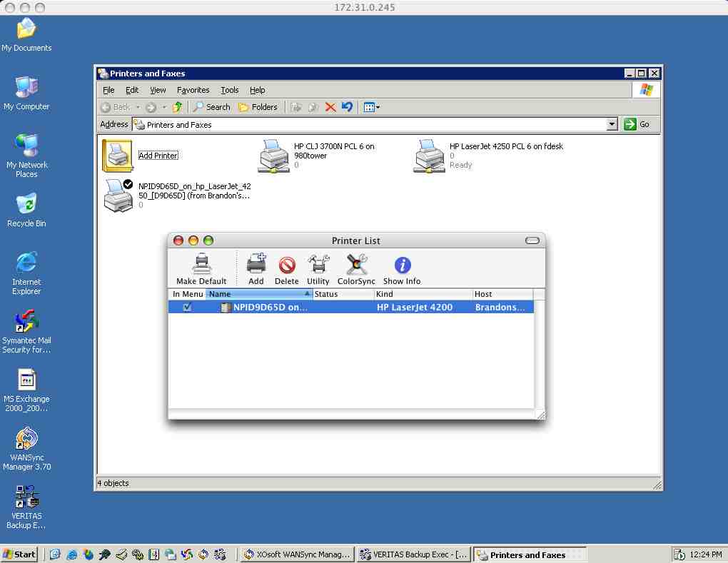Click Make Default in Printer List toolbar
This screenshot has height=563, width=728.
201,269
